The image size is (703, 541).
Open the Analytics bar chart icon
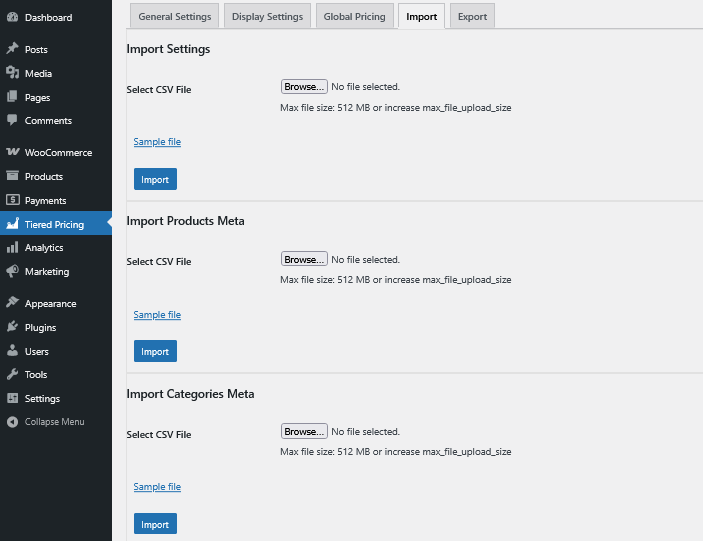click(12, 248)
